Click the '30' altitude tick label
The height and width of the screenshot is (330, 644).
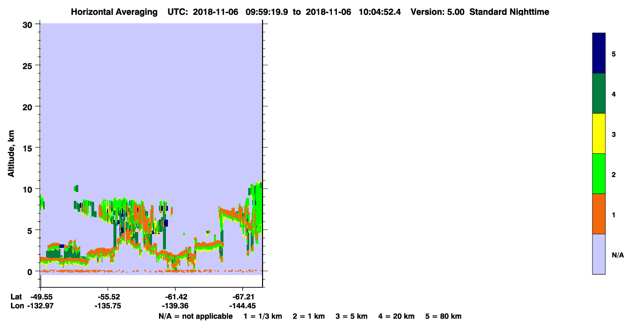(29, 24)
